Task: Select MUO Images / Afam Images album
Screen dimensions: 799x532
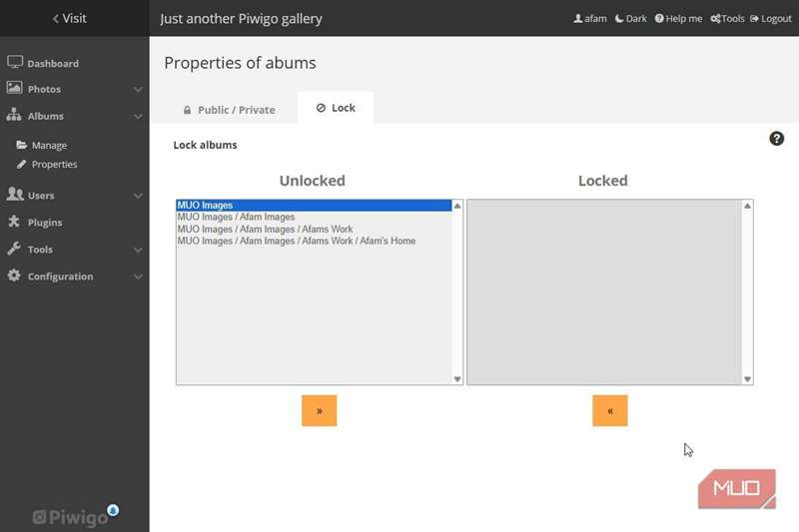Action: [236, 217]
